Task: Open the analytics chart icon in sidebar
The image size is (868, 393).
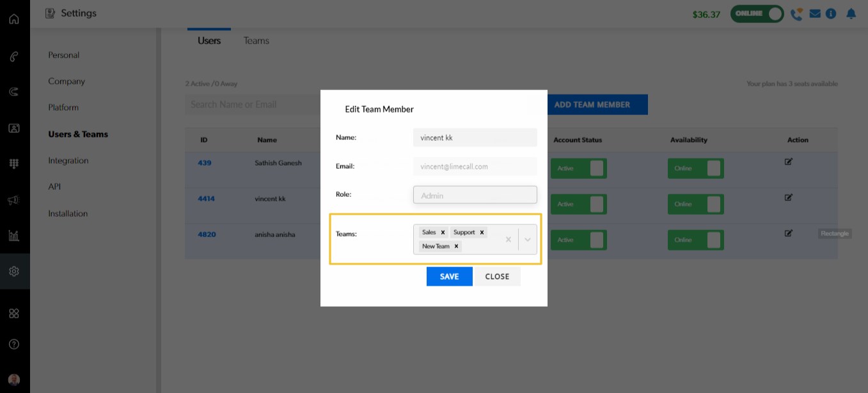Action: coord(14,235)
